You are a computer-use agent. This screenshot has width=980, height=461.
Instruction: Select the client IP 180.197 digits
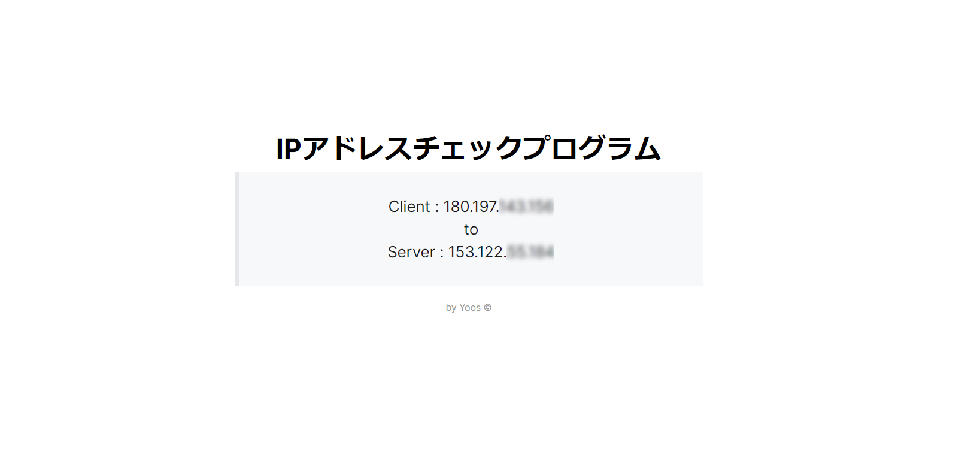[x=471, y=207]
